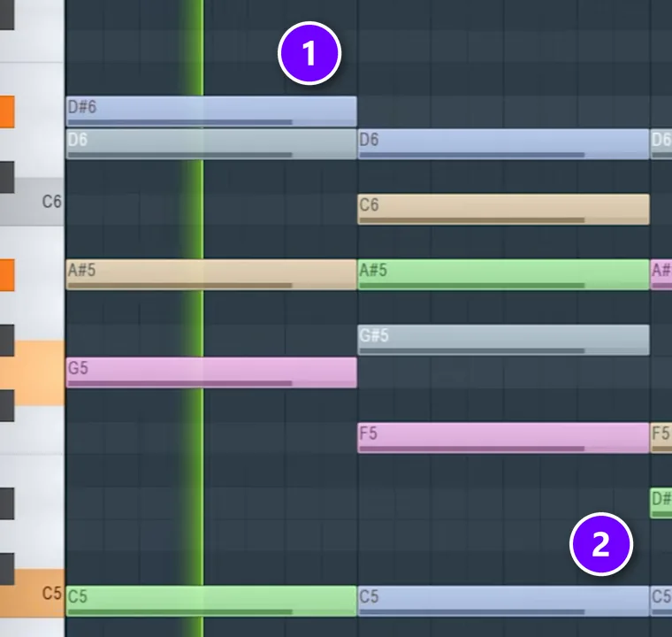Select the pink F5 note
The width and height of the screenshot is (672, 637).
[x=503, y=438]
